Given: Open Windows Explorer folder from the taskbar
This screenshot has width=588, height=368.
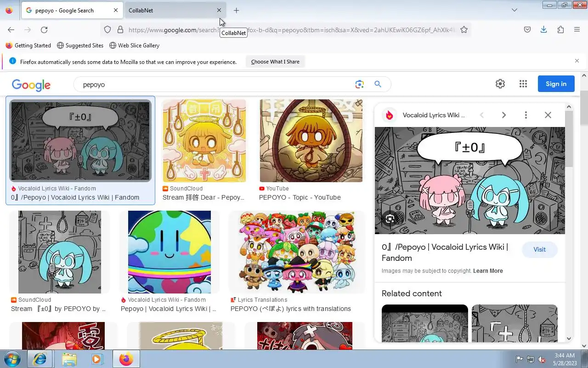Looking at the screenshot, I should [69, 359].
